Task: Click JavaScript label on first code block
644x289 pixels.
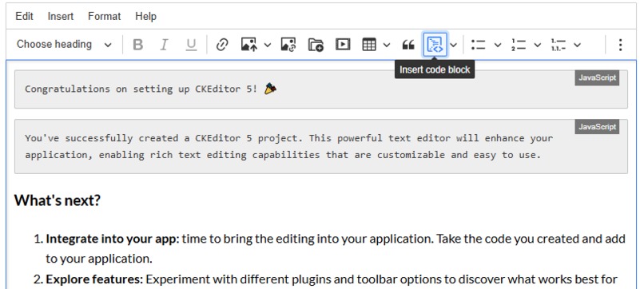Action: pos(597,78)
